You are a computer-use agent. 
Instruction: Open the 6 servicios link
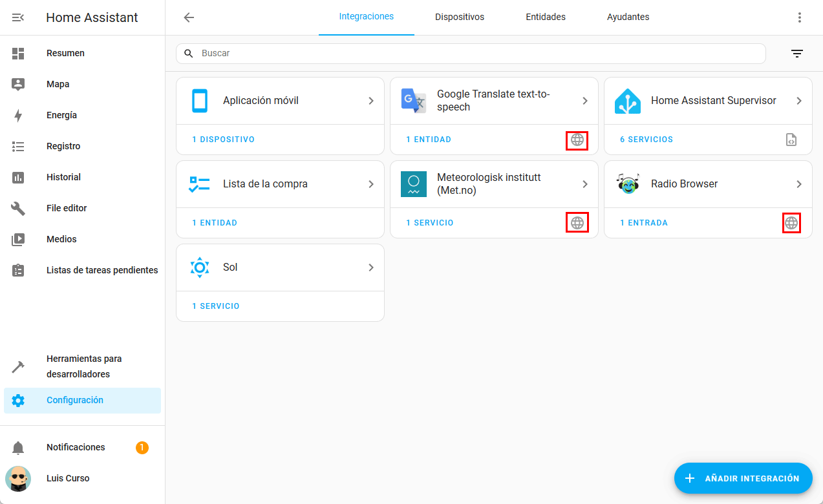tap(646, 140)
